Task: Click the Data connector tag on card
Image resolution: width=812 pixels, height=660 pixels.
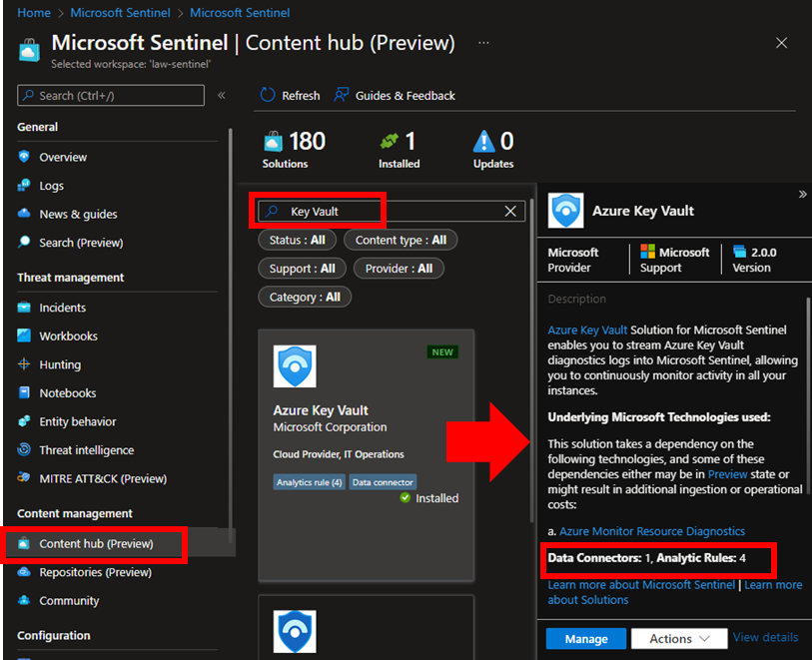Action: pos(383,482)
